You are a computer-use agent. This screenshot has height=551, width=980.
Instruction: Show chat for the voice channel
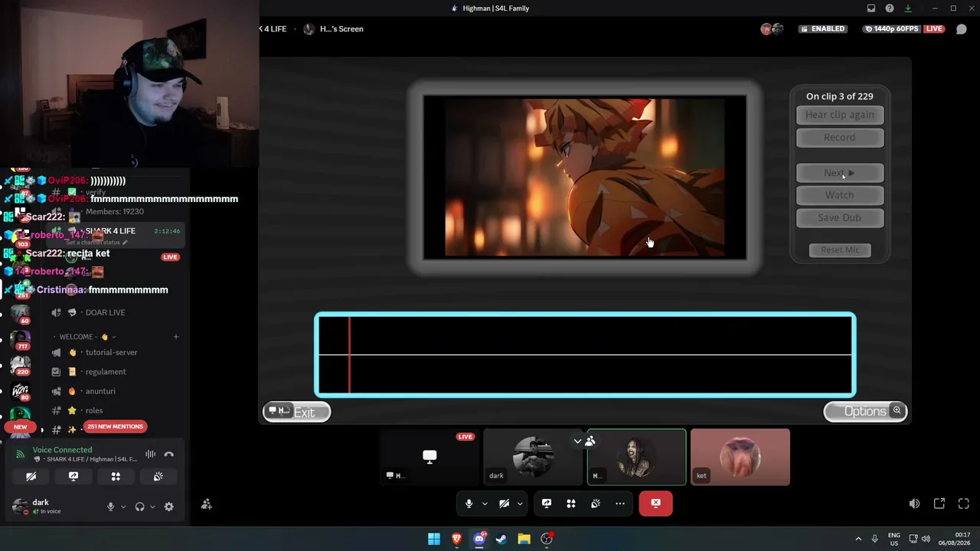(962, 29)
